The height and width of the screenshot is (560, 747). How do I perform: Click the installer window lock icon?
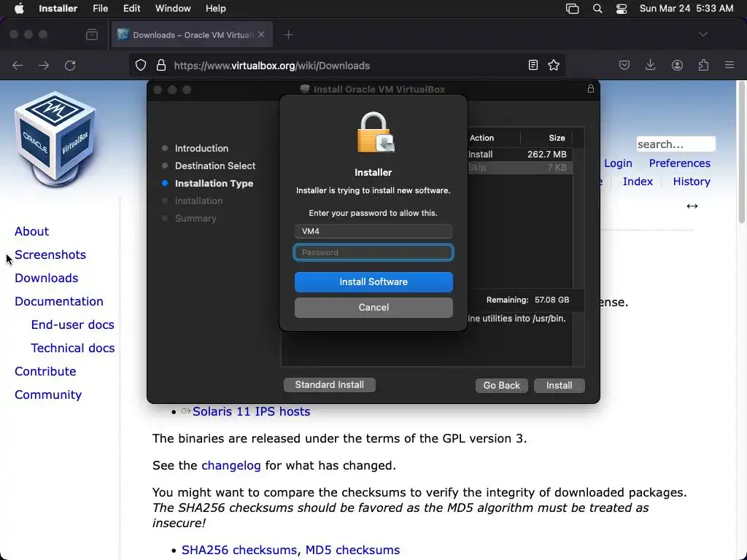pos(591,88)
